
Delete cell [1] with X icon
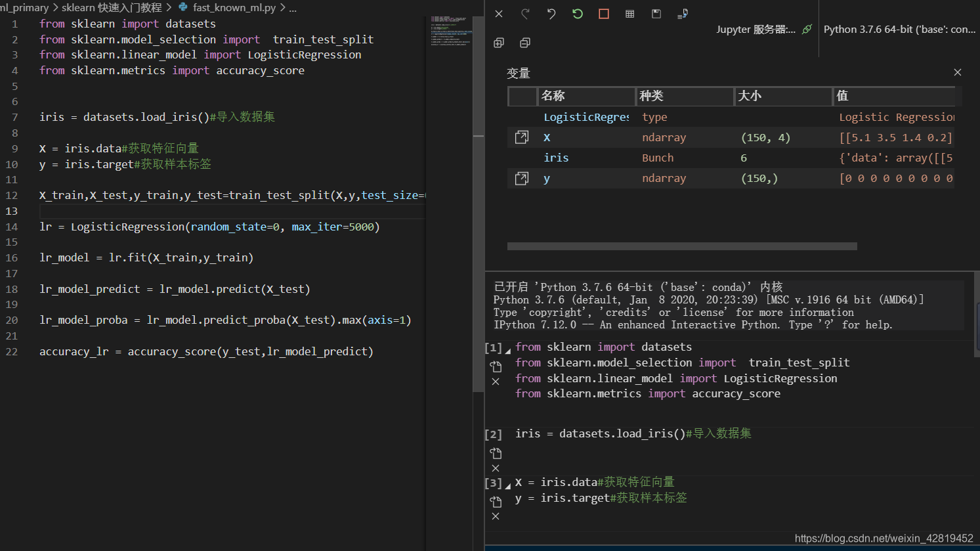click(x=496, y=382)
